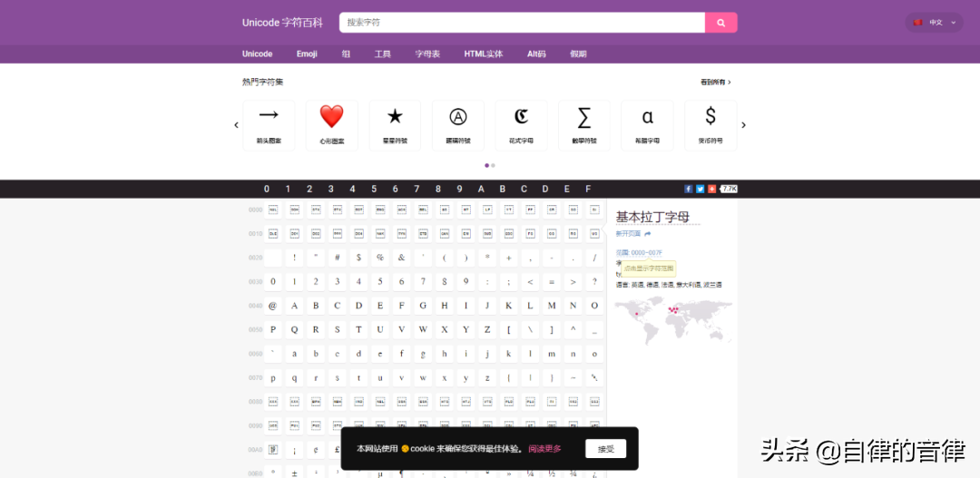This screenshot has width=980, height=478.
Task: Select the first carousel page dot
Action: pos(487,166)
